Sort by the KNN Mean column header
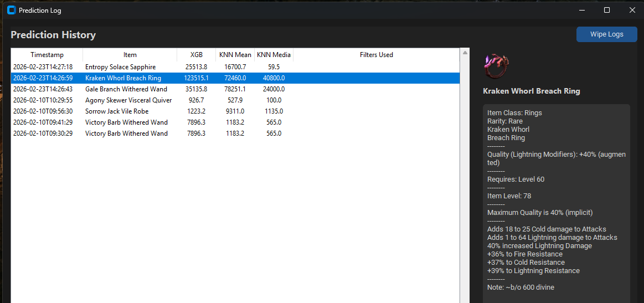The width and height of the screenshot is (644, 303). [235, 55]
